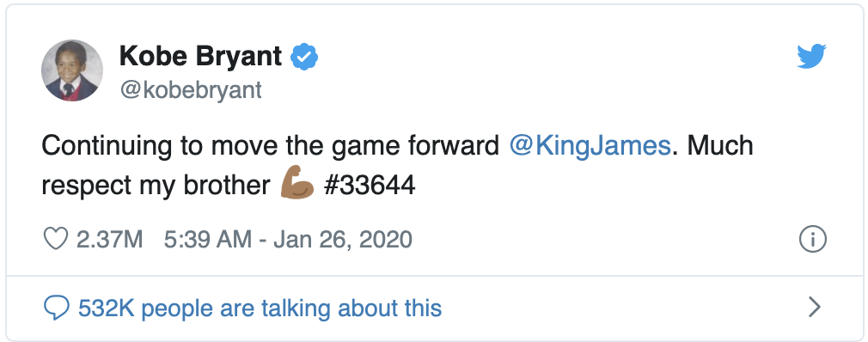Open '532K people are talking about this'
Screen dimensions: 868x342
click(260, 308)
